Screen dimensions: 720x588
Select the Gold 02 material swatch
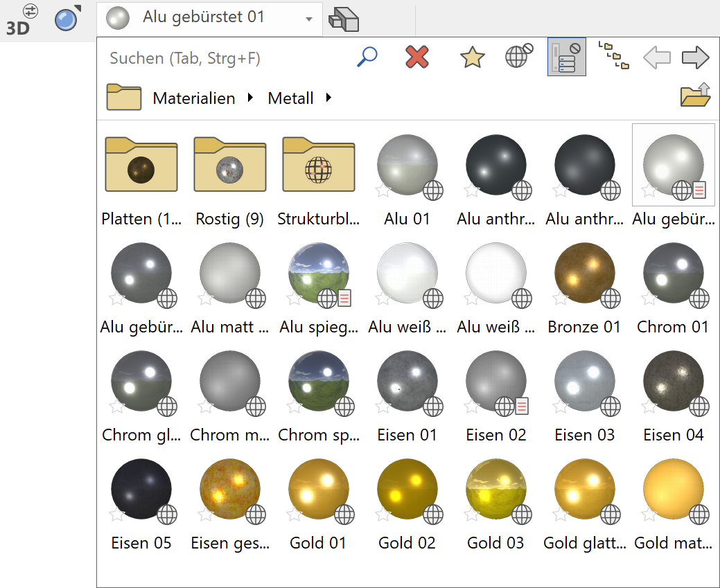coord(407,489)
